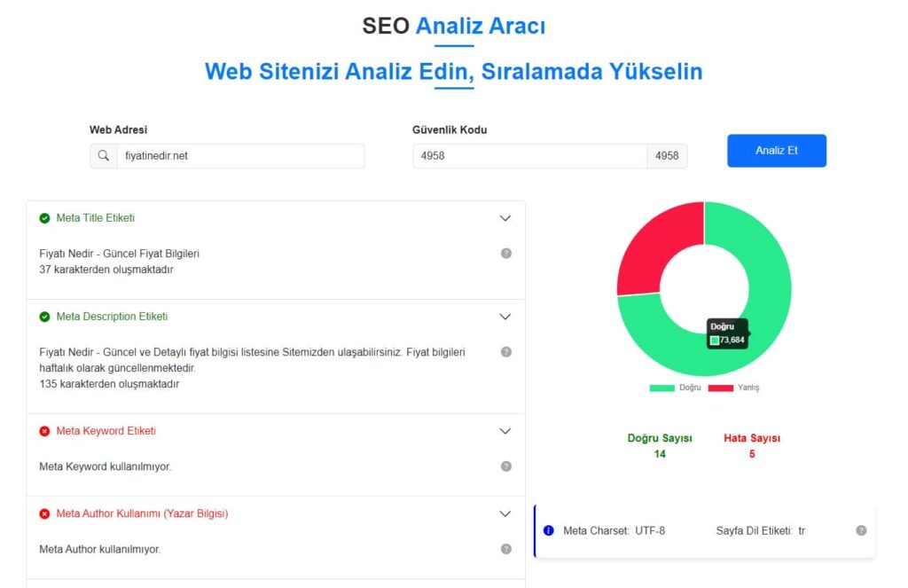The height and width of the screenshot is (588, 908).
Task: Open the Meta Keyword Etiketi accordion
Action: pos(505,431)
